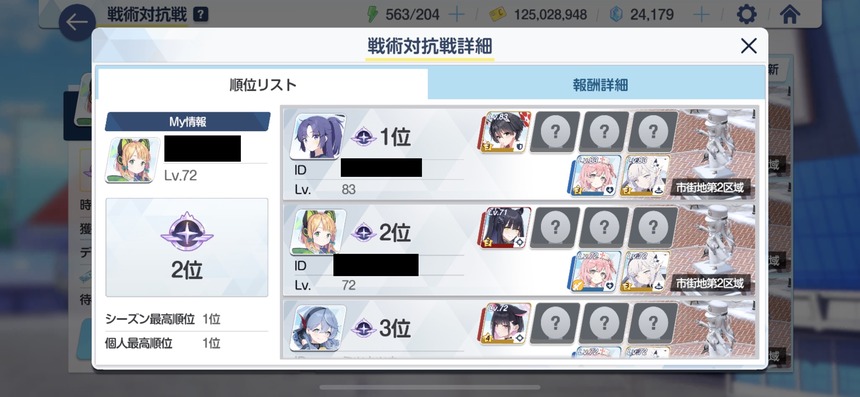The width and height of the screenshot is (860, 397).
Task: Select the 順位リスト tab
Action: click(x=263, y=85)
